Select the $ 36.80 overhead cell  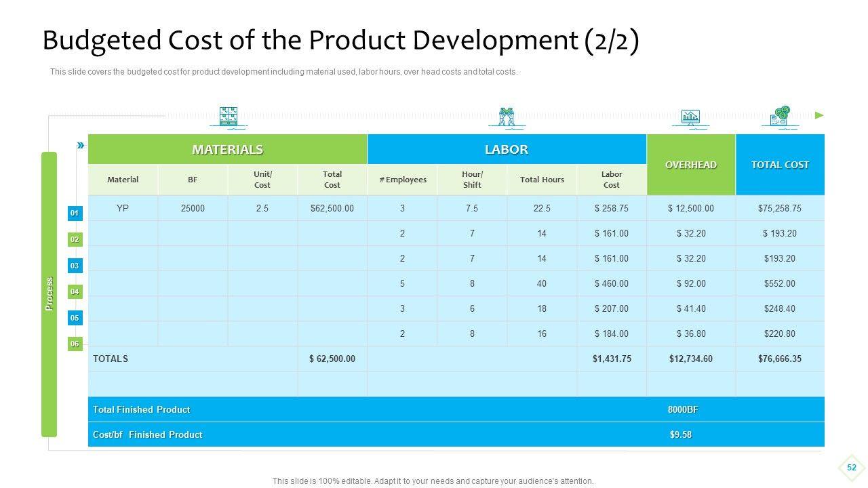click(691, 333)
